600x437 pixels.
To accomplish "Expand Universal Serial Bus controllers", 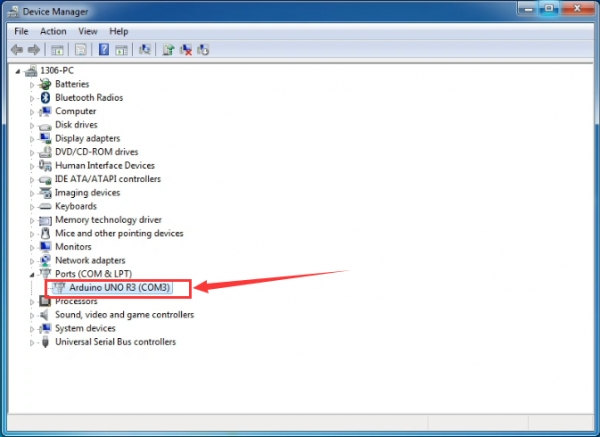I will [33, 342].
